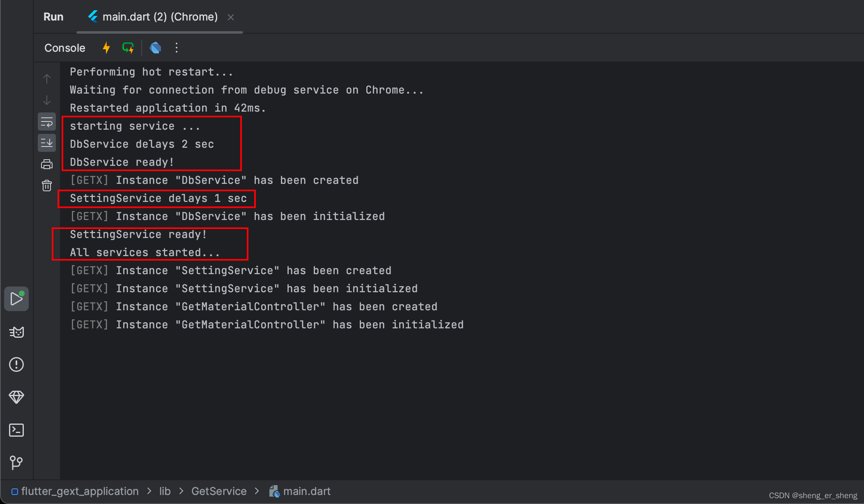The height and width of the screenshot is (504, 864).
Task: Clear console with trash icon
Action: pos(47,186)
